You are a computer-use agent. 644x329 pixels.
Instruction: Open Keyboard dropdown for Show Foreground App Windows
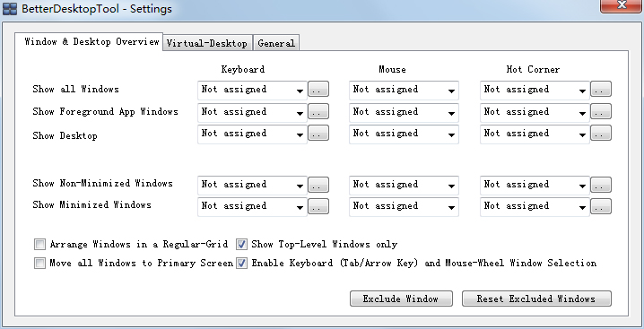tap(252, 112)
